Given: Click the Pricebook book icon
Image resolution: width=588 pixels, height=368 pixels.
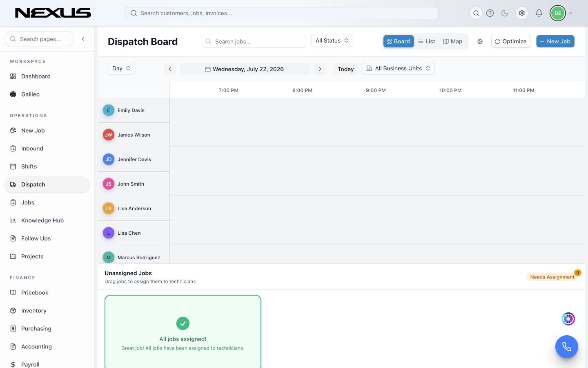Looking at the screenshot, I should (13, 292).
